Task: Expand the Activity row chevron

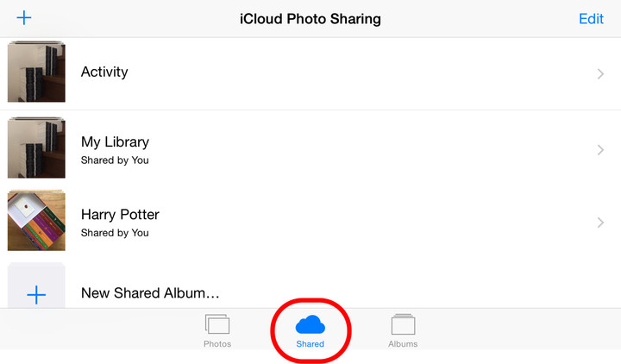Action: [x=600, y=73]
